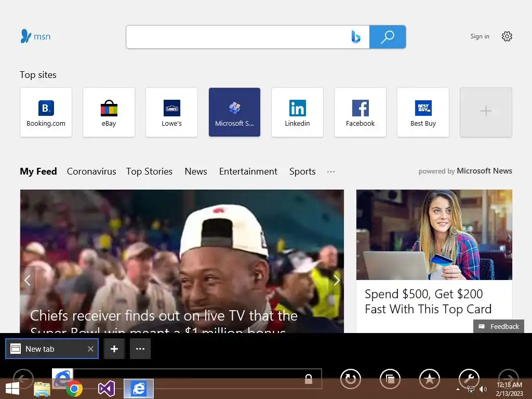Click the lock icon in address bar

click(309, 379)
